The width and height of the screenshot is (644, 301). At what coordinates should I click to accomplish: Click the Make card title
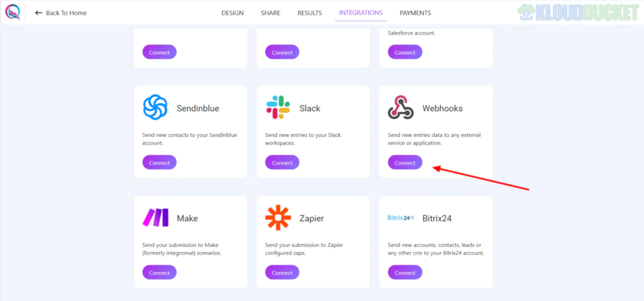click(187, 219)
